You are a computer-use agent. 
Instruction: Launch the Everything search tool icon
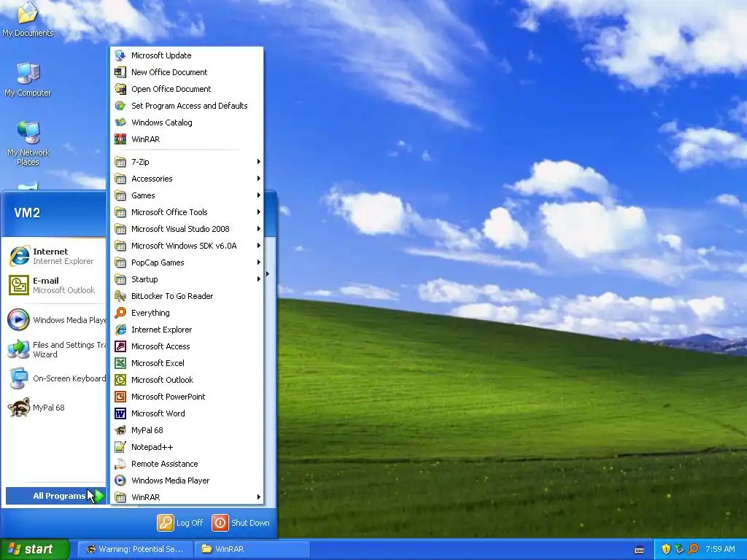point(120,313)
